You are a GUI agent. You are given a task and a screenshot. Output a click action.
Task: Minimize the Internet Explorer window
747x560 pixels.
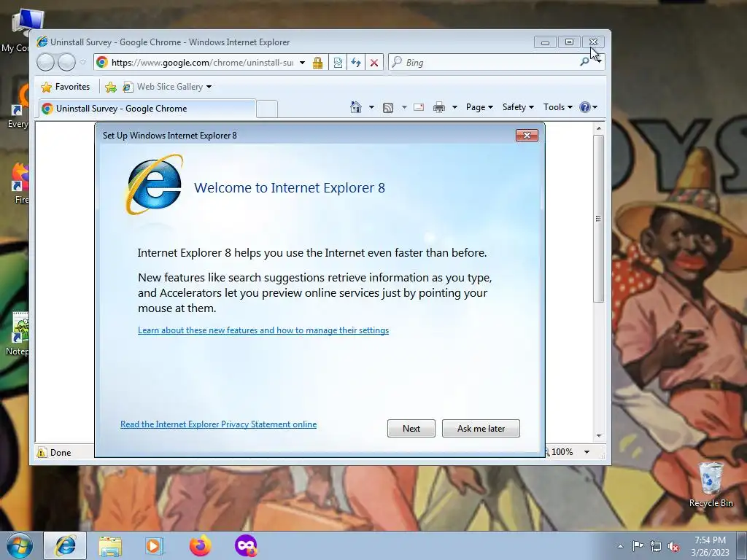[545, 42]
